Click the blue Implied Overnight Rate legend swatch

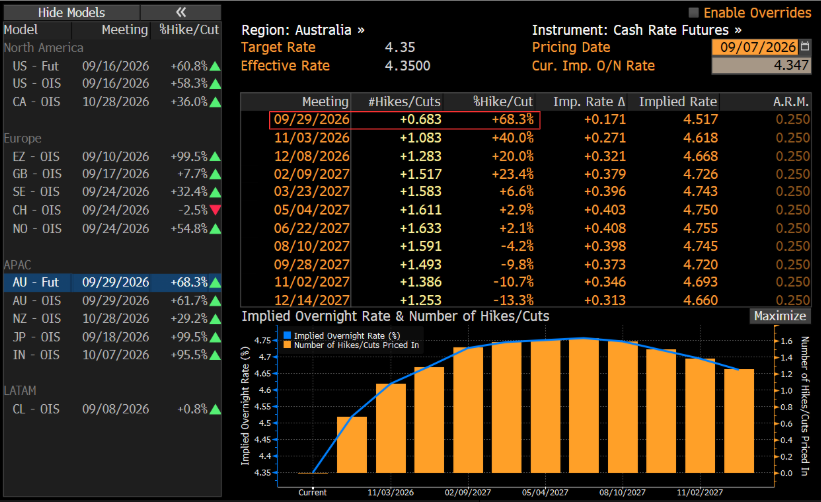coord(287,336)
